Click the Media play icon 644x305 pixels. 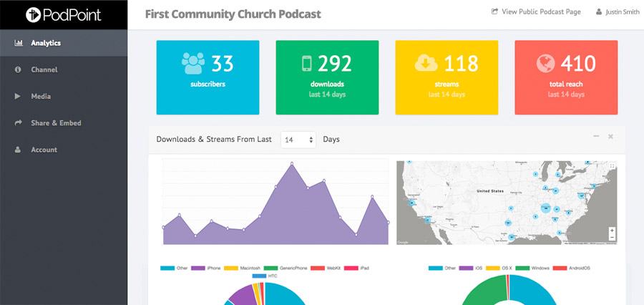click(x=18, y=96)
